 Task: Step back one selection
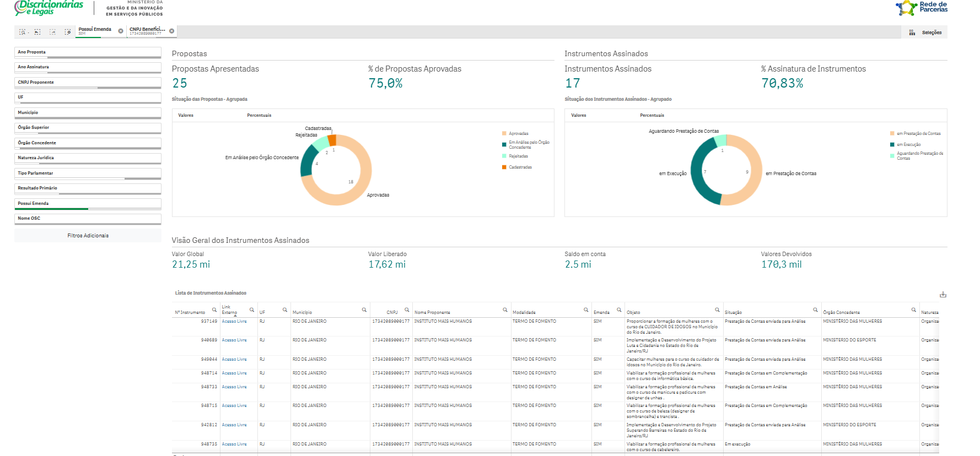[37, 32]
